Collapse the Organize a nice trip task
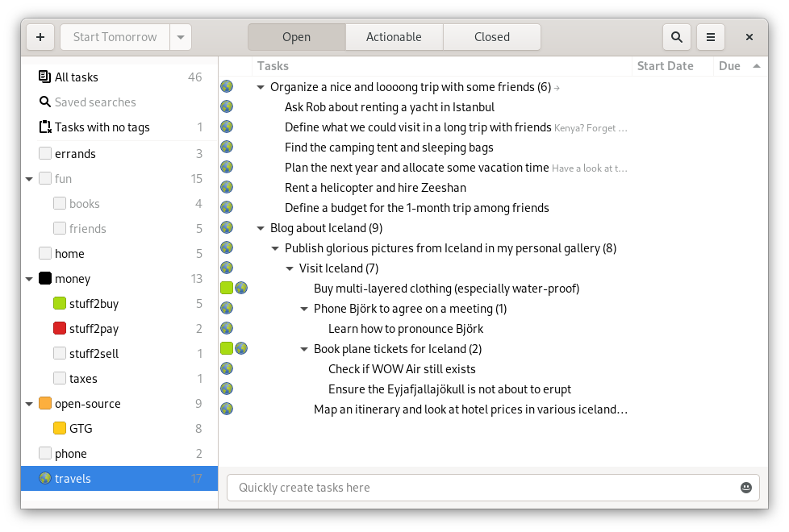The image size is (789, 532). pyautogui.click(x=261, y=88)
